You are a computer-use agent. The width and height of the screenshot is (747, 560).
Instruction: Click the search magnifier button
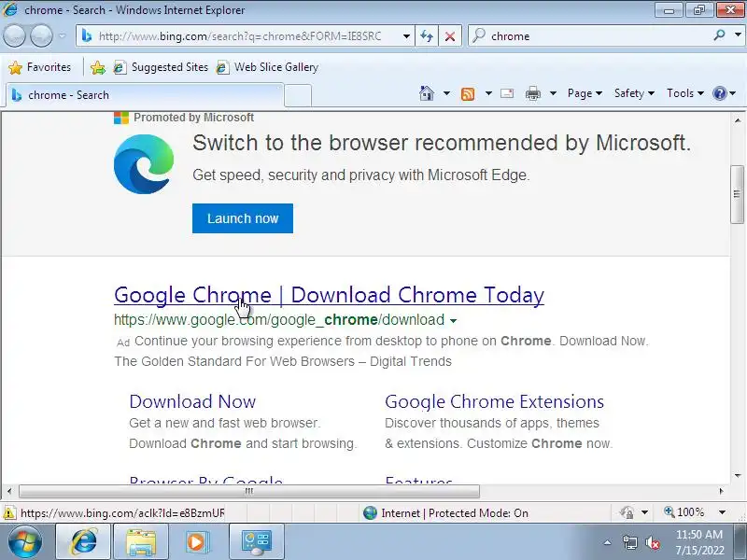(720, 35)
